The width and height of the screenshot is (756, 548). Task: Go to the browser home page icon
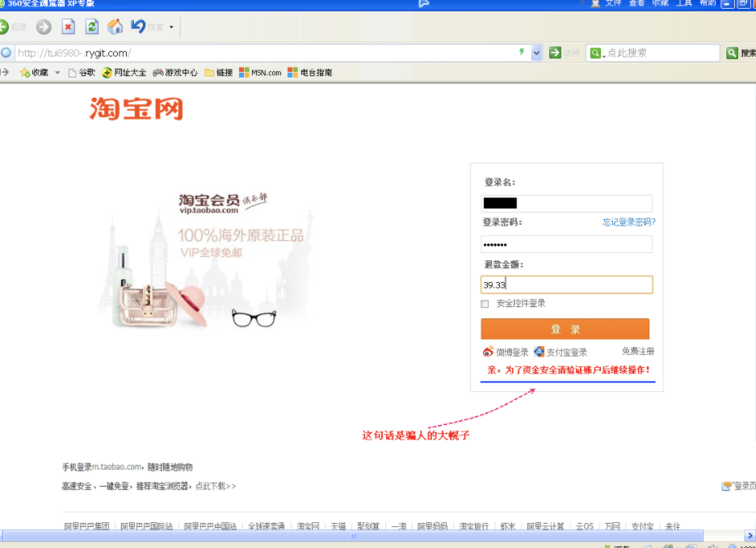pos(115,27)
